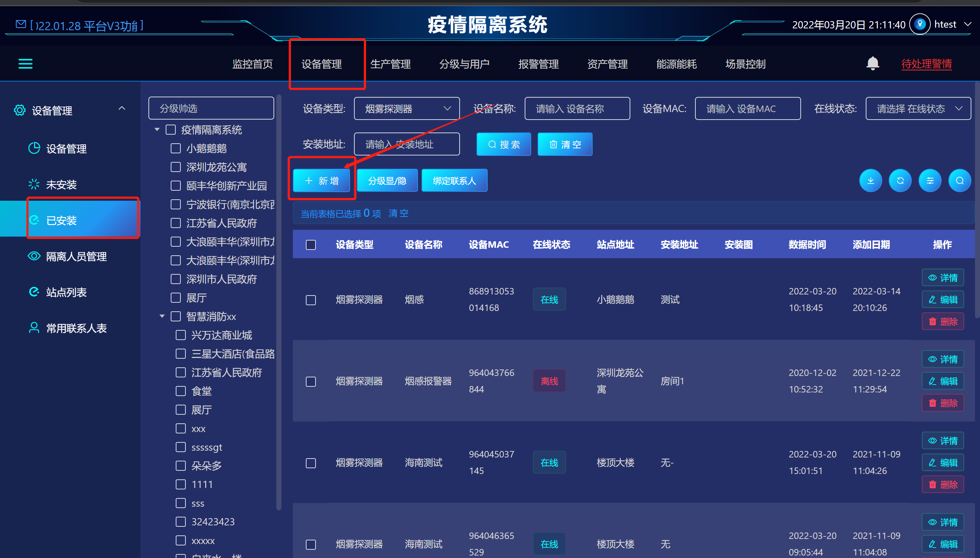This screenshot has height=558, width=980.
Task: Click the 设备MAC input field
Action: coord(747,109)
